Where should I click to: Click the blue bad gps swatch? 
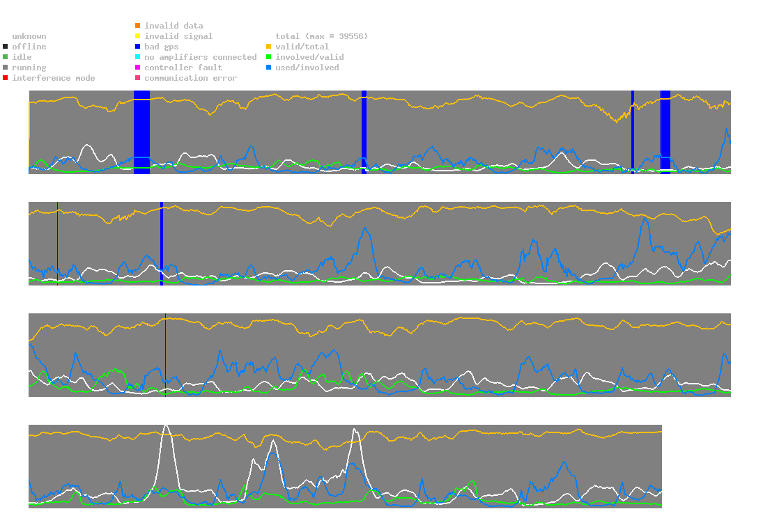[138, 47]
